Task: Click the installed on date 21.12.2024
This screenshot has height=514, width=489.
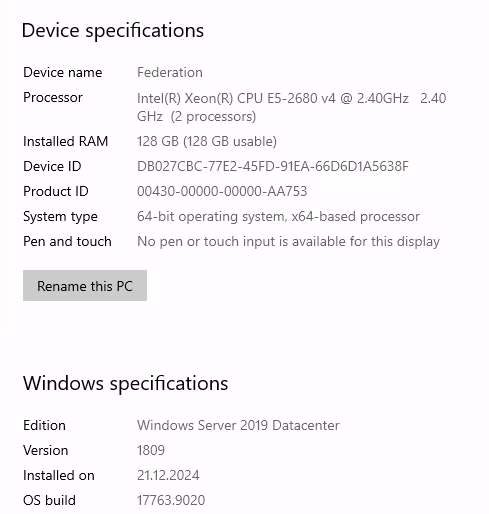Action: [168, 475]
